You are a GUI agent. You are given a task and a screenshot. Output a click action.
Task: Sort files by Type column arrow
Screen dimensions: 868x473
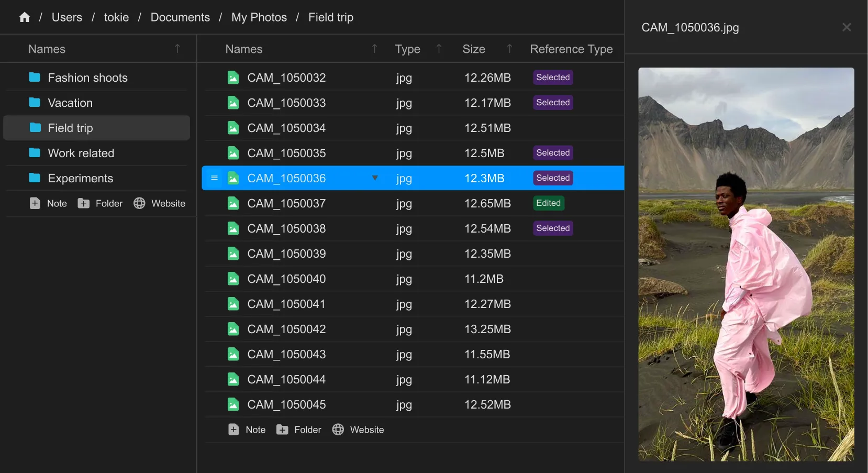coord(439,49)
